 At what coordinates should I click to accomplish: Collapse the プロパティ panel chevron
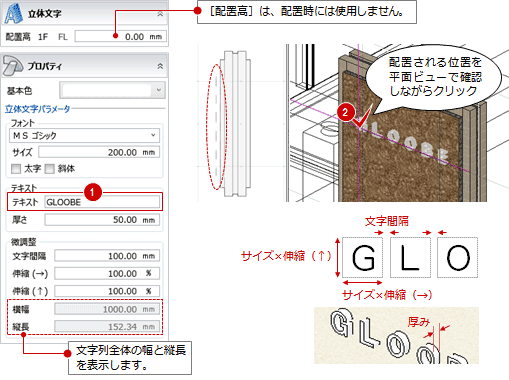(x=160, y=66)
